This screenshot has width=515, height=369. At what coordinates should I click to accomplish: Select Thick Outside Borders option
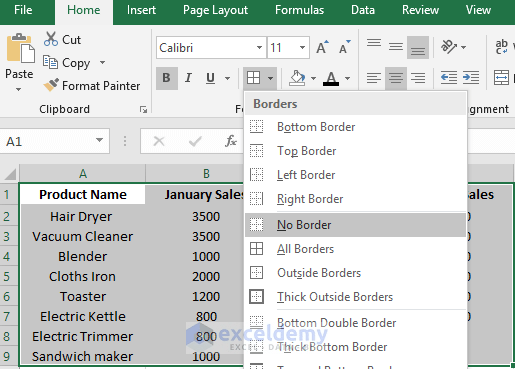click(x=355, y=297)
